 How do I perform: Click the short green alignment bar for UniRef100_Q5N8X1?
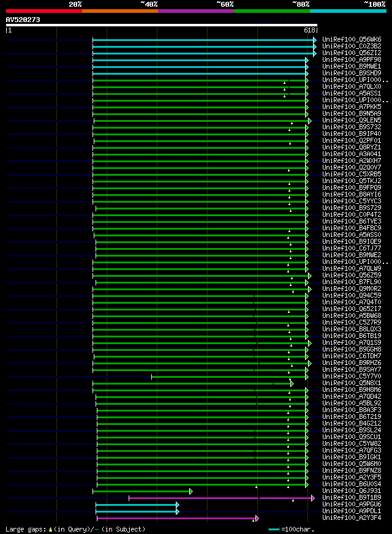(193, 384)
